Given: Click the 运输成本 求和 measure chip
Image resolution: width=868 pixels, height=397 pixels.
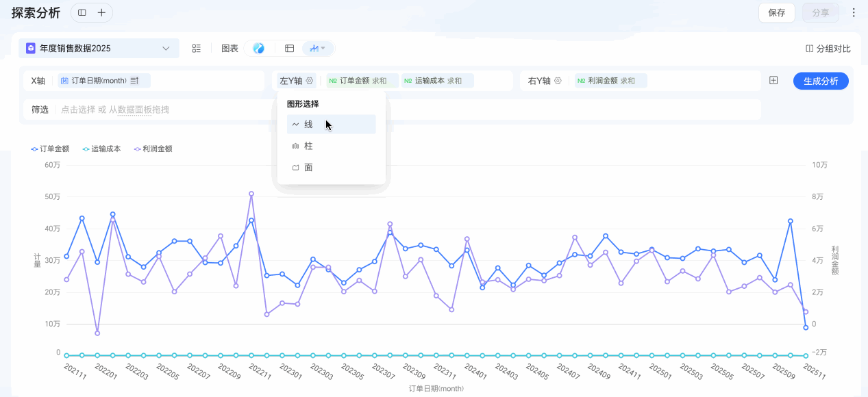Looking at the screenshot, I should (x=437, y=81).
